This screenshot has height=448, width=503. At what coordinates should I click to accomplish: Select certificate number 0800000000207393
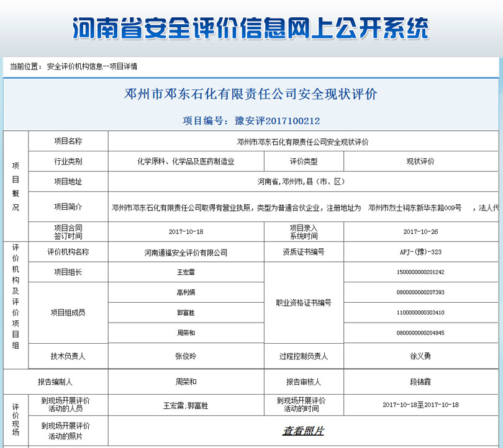(x=420, y=292)
